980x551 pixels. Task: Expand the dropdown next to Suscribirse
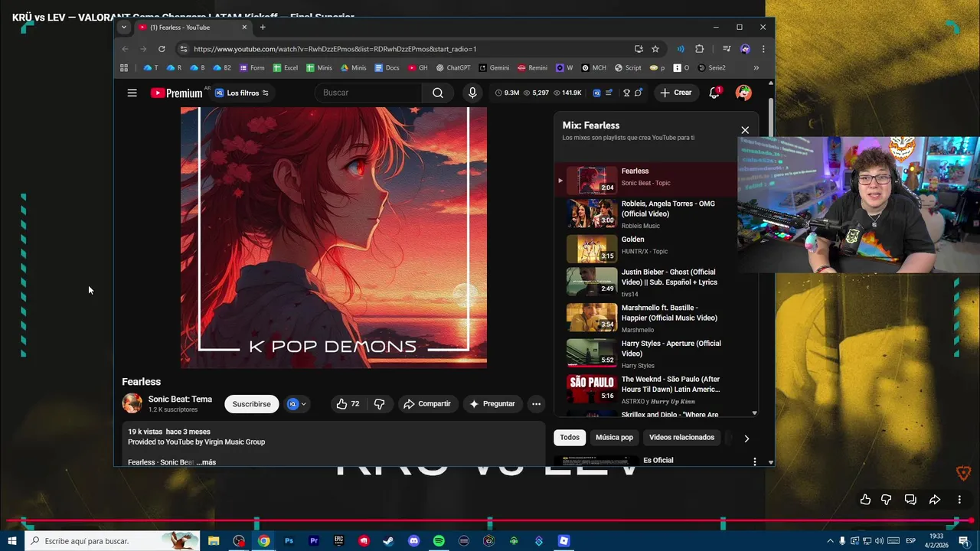(x=297, y=404)
